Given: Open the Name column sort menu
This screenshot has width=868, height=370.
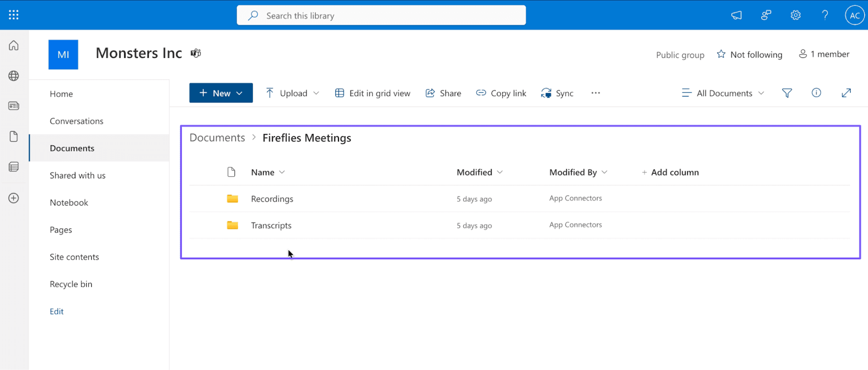Looking at the screenshot, I should [x=268, y=172].
